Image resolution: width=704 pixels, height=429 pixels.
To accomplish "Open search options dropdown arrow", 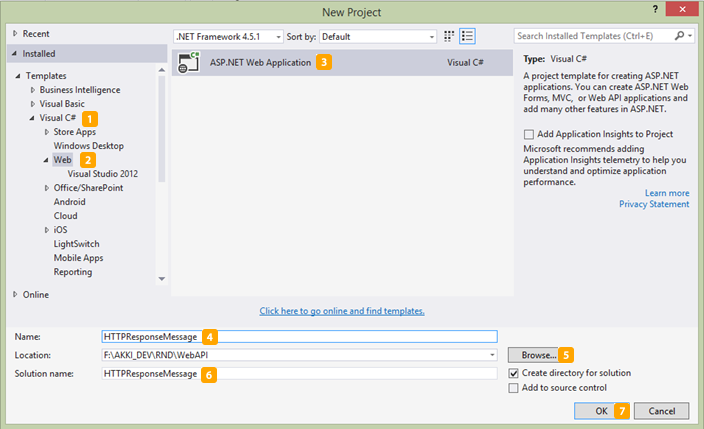I will [x=690, y=35].
